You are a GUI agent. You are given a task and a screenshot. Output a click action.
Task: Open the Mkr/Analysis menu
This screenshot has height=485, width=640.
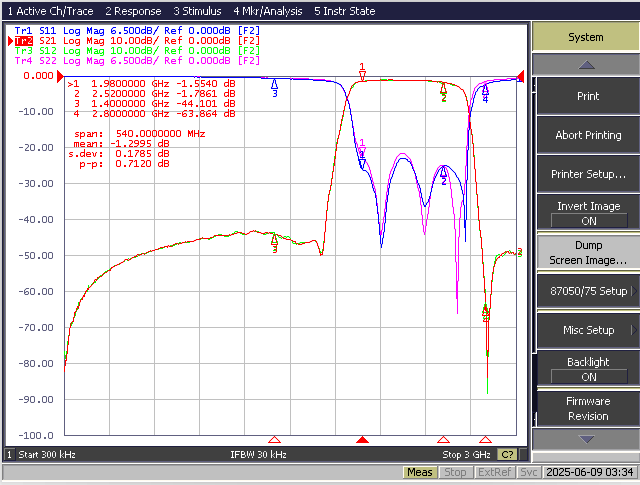click(268, 11)
